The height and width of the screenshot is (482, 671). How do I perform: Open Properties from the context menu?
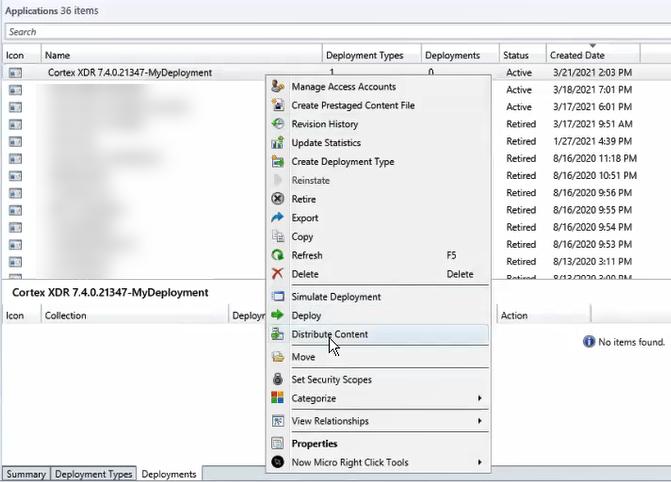coord(378,443)
